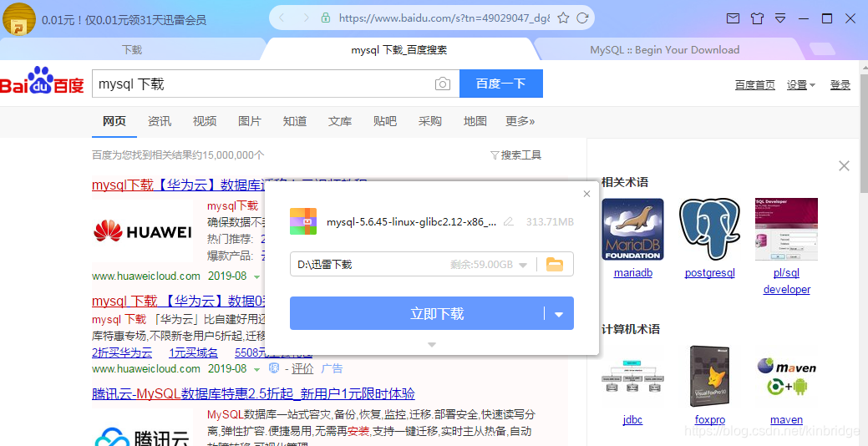Open the postgresql text link
This screenshot has width=868, height=446.
click(x=709, y=273)
